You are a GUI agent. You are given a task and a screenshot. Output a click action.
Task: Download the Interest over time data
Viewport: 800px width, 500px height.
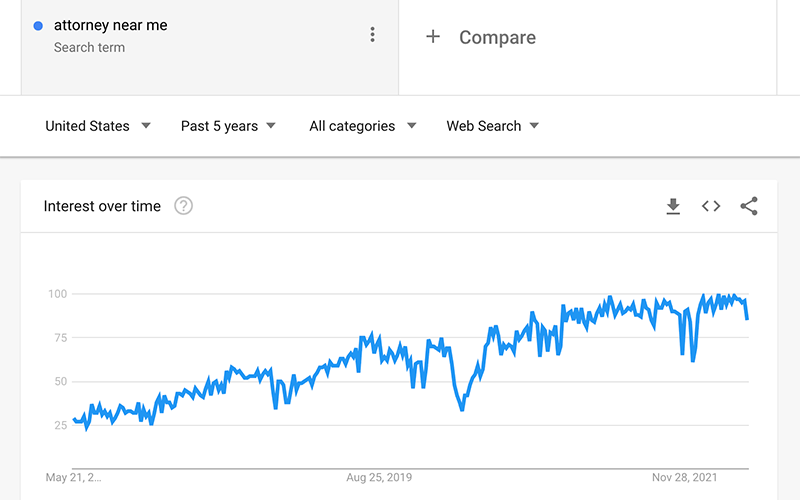pyautogui.click(x=673, y=206)
